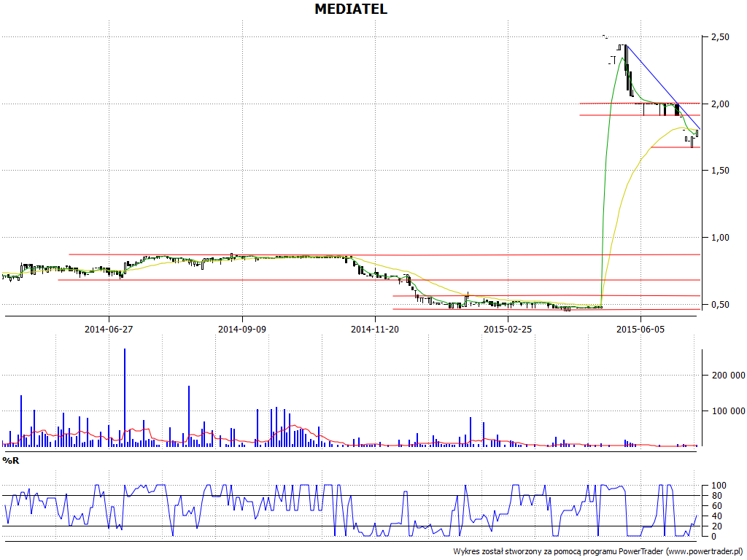Click the tallest blue volume bar

point(125,397)
